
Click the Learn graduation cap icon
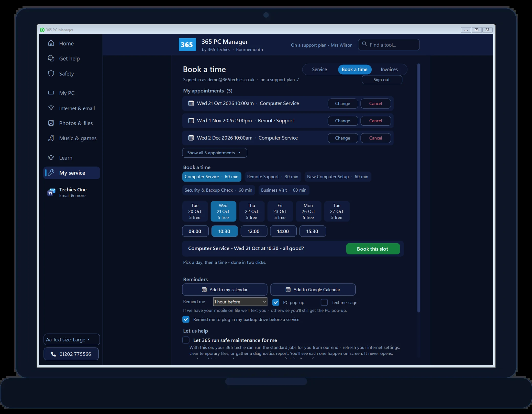coord(51,158)
